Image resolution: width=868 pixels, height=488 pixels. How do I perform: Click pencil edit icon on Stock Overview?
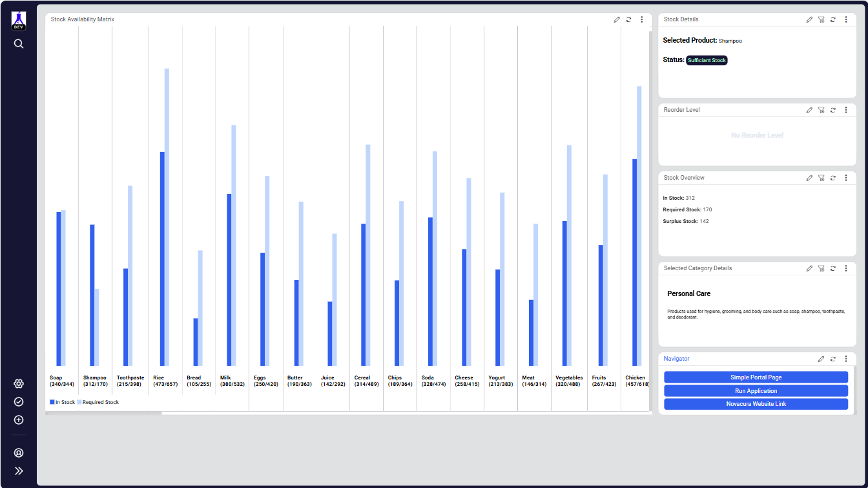(x=809, y=178)
